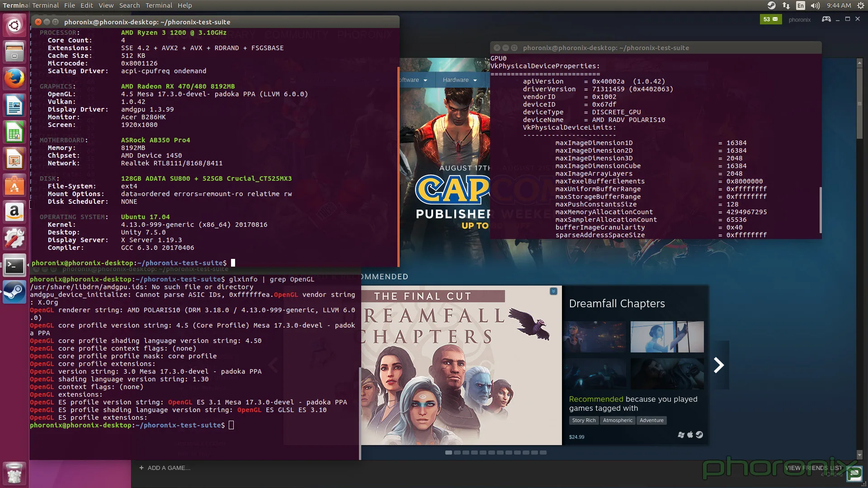The image size is (868, 488).
Task: Open fourth Dreamfall Chapters screenshot thumbnail
Action: [667, 374]
